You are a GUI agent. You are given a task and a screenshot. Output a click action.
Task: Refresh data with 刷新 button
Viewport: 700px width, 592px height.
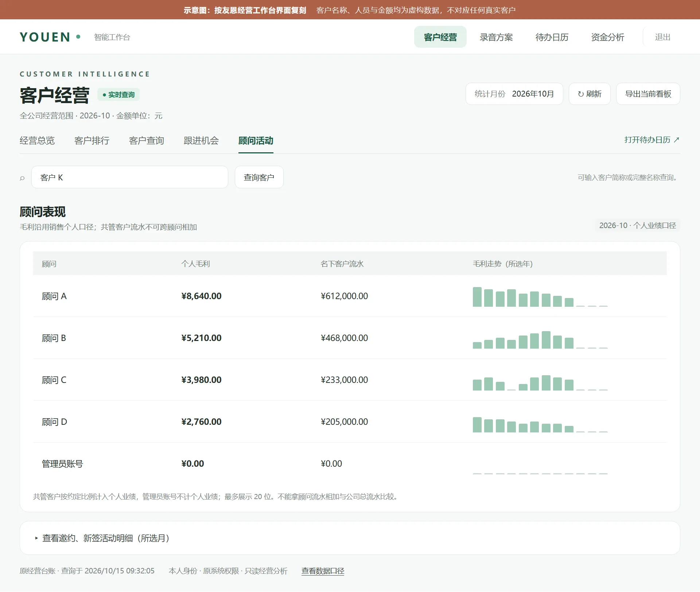click(590, 94)
